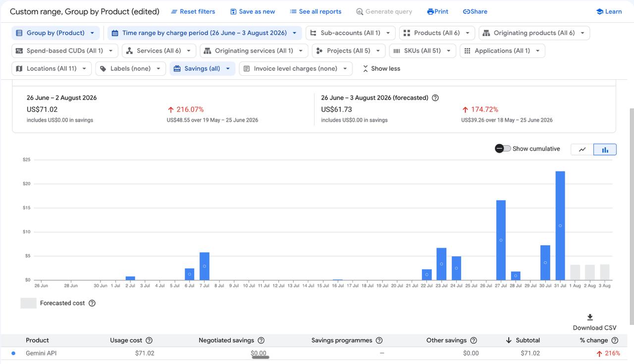Screen dimensions: 634x364
Task: Click the Applications grid icon
Action: 467,51
